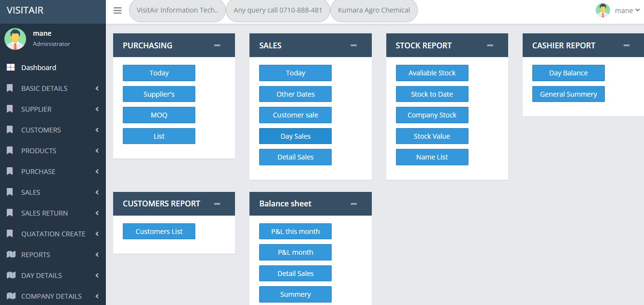
Task: Click the map icon beside REPORTS
Action: click(11, 255)
